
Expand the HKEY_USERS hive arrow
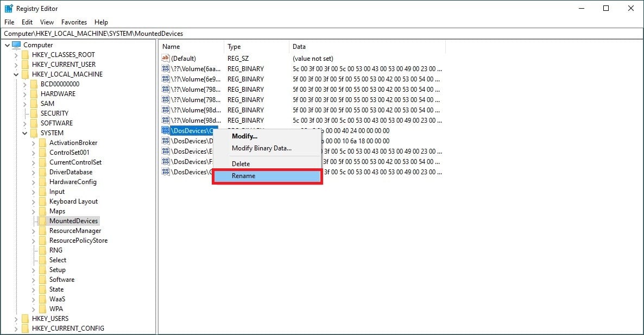point(16,319)
